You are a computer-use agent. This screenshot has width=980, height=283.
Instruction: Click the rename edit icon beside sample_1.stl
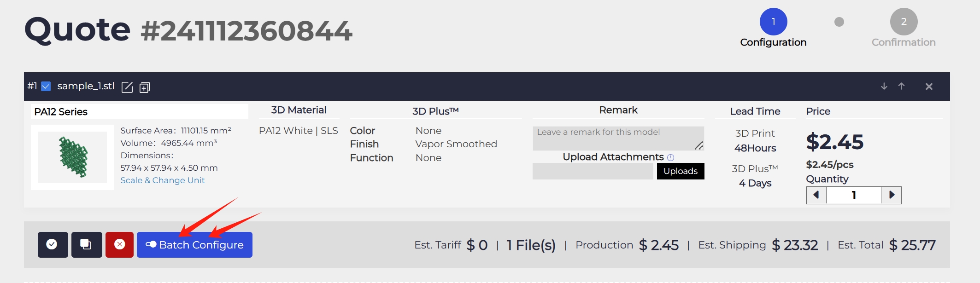[x=127, y=87]
